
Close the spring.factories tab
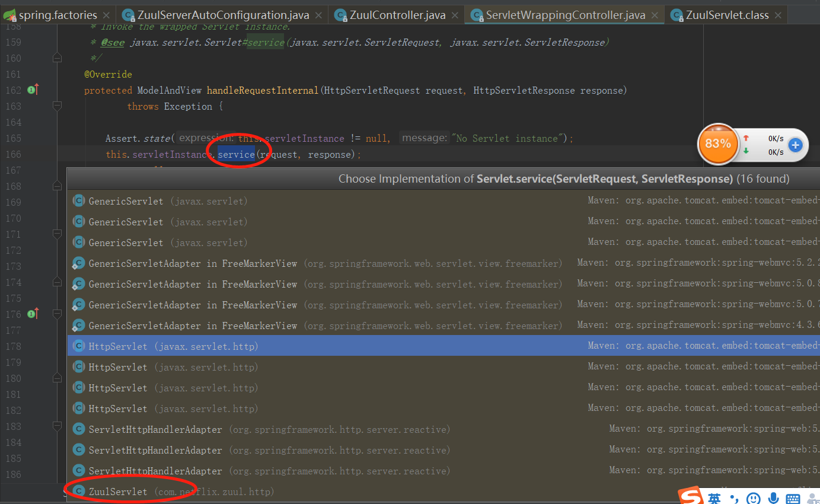pos(106,15)
